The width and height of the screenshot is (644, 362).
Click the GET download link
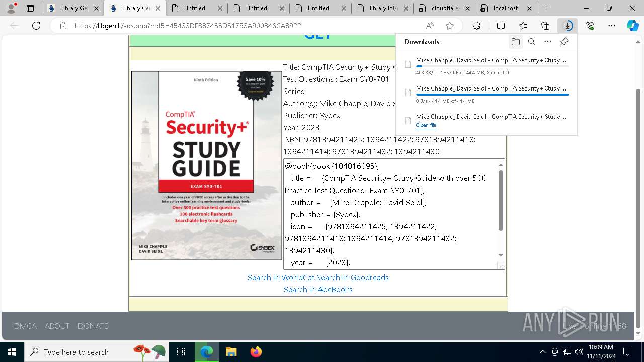(x=317, y=36)
